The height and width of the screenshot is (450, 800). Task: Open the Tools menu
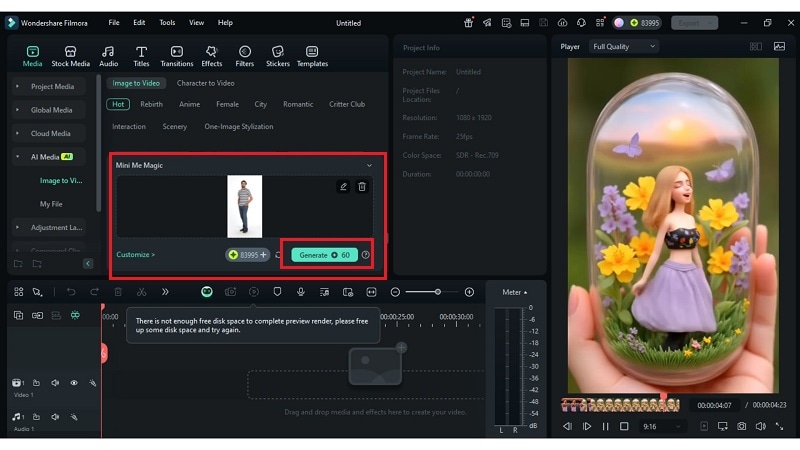[x=167, y=22]
